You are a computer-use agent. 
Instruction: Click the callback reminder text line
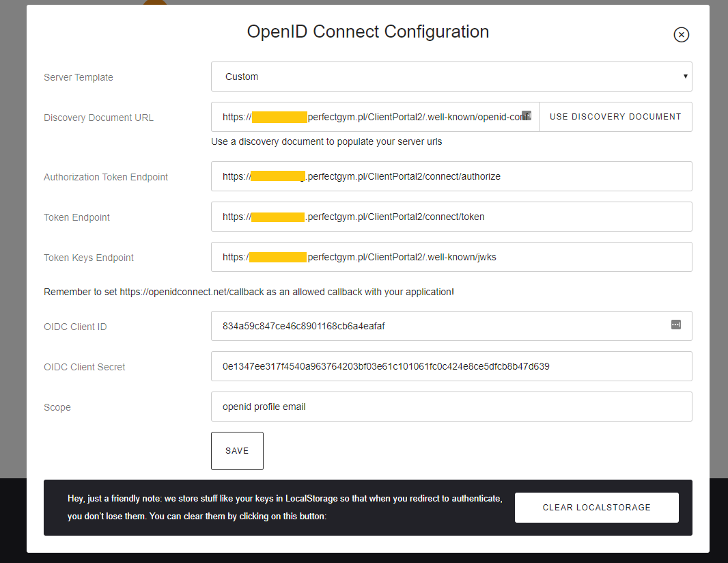[249, 292]
